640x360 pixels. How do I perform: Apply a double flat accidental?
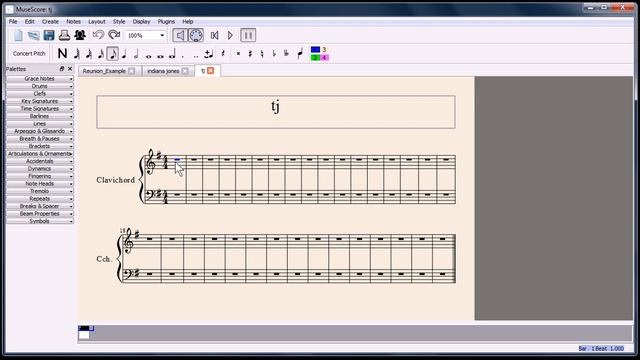[x=287, y=53]
